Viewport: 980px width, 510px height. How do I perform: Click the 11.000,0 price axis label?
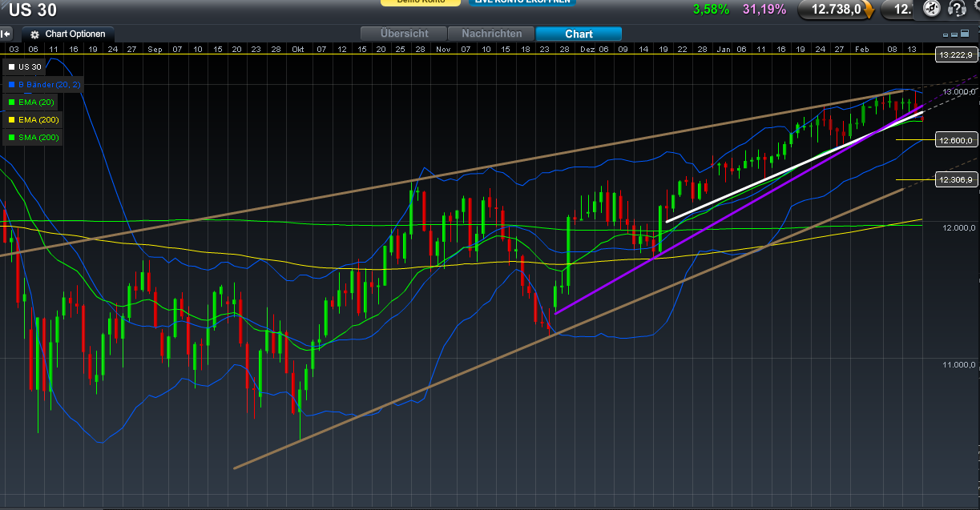[958, 365]
